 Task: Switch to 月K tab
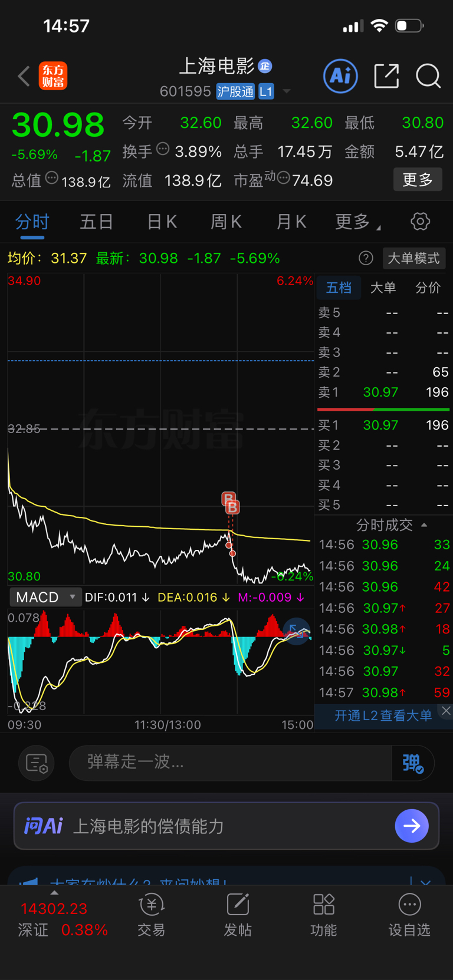(x=291, y=222)
